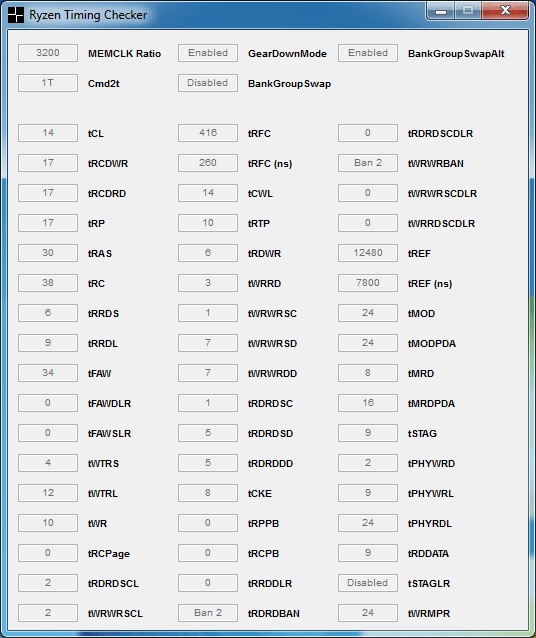Viewport: 536px width, 638px height.
Task: Click the tMRD value box
Action: click(368, 373)
